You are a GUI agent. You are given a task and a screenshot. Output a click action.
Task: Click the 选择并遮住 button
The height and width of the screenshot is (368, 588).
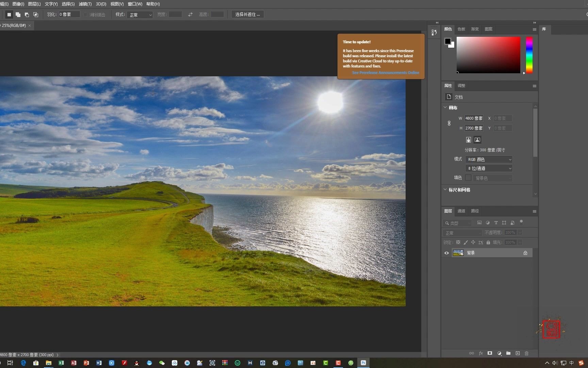click(x=248, y=14)
